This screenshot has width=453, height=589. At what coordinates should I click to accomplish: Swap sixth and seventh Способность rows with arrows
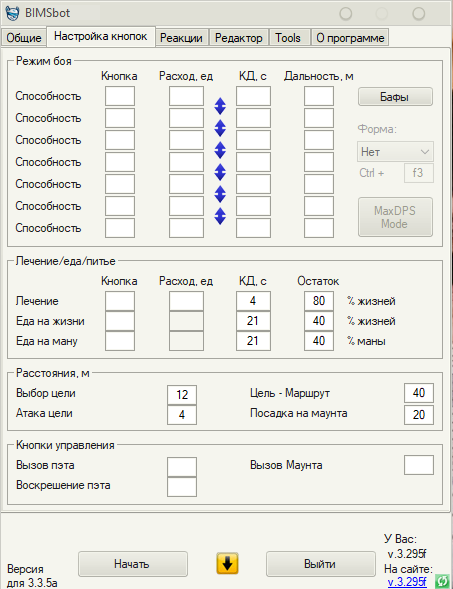coord(220,216)
